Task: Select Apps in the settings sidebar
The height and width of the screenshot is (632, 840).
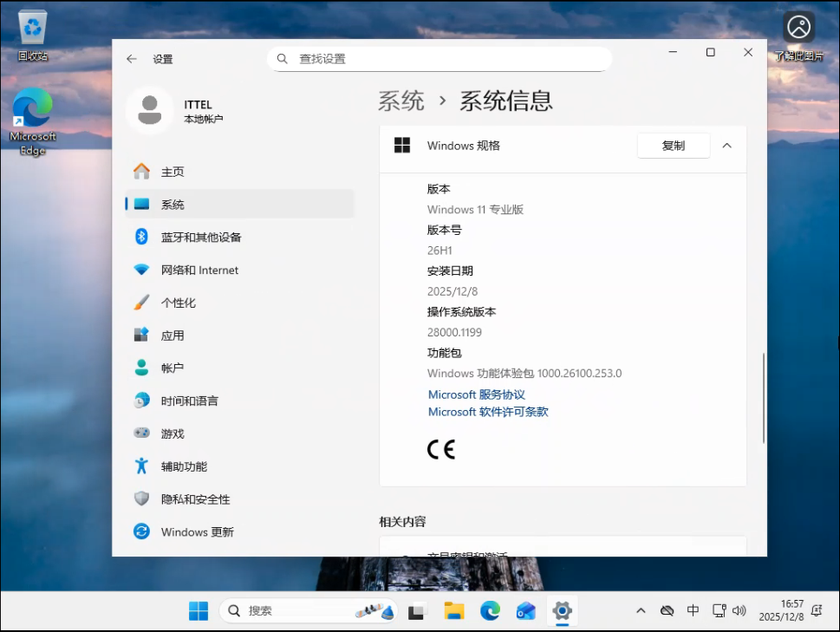Action: pos(173,336)
